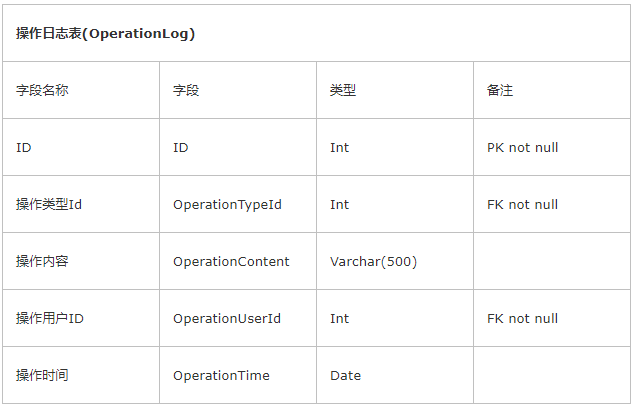
Task: Click the 字段 column header
Action: [x=238, y=90]
